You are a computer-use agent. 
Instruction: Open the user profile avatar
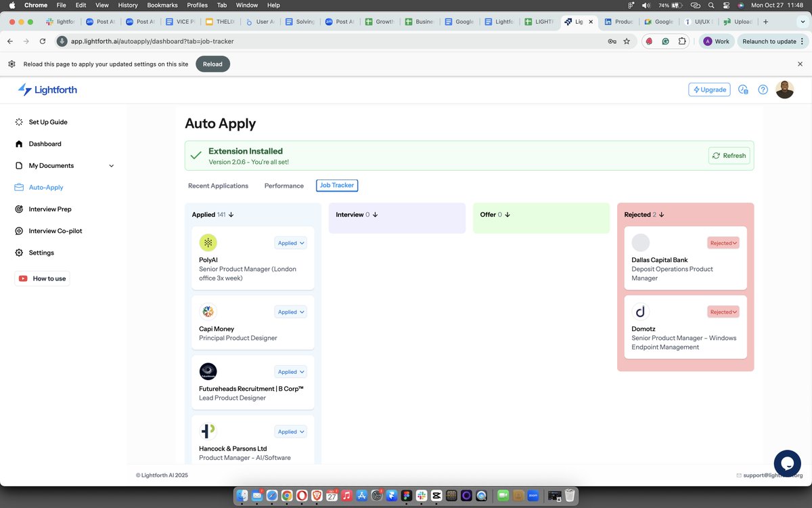784,89
